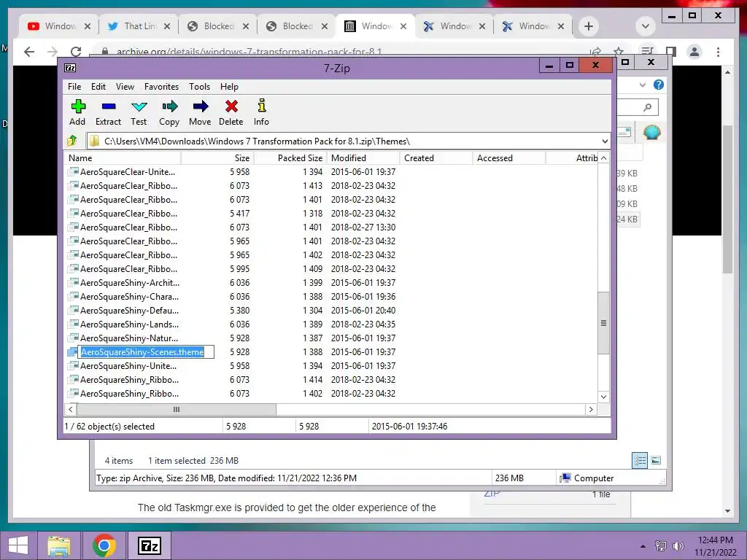Open Chrome three-dot menu
This screenshot has height=560, width=747.
coord(718,52)
